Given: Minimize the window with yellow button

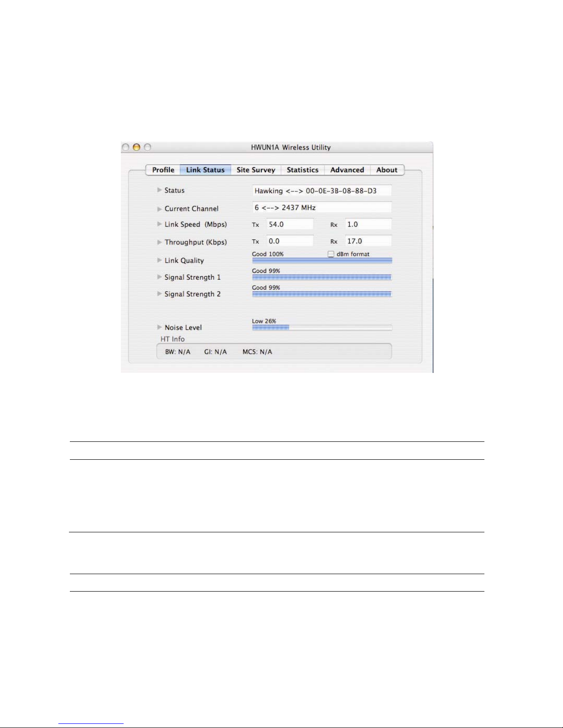Looking at the screenshot, I should [136, 147].
